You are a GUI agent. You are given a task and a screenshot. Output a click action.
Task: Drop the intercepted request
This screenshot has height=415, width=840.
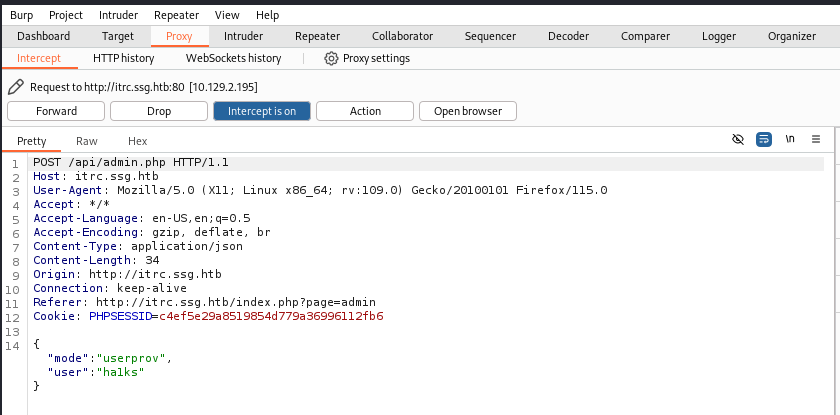click(159, 111)
